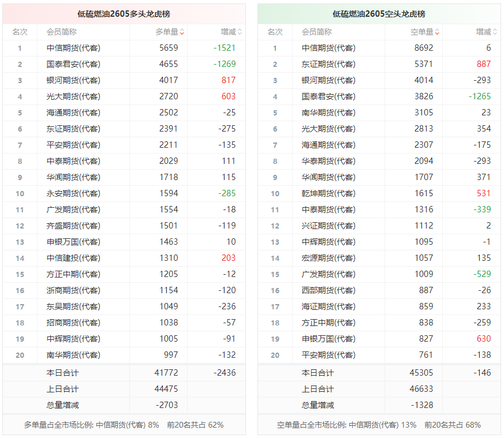504x438 pixels.
Task: Select 中信期货(代客) in long table
Action: pyautogui.click(x=73, y=48)
